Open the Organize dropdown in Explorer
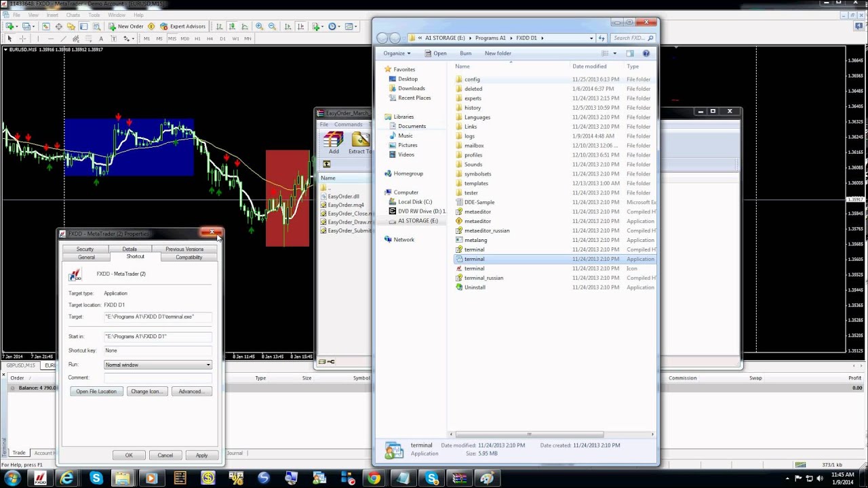This screenshot has width=868, height=488. coord(397,53)
